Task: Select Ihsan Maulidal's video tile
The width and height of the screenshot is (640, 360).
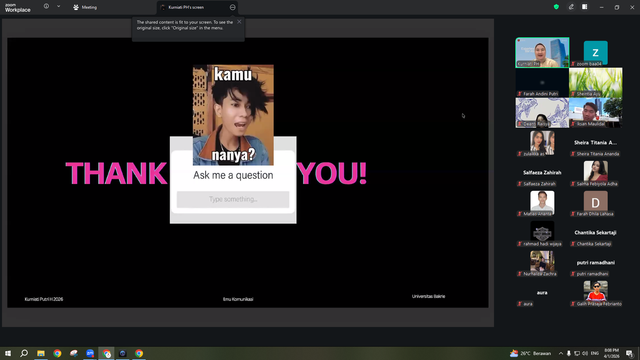Action: tap(596, 113)
